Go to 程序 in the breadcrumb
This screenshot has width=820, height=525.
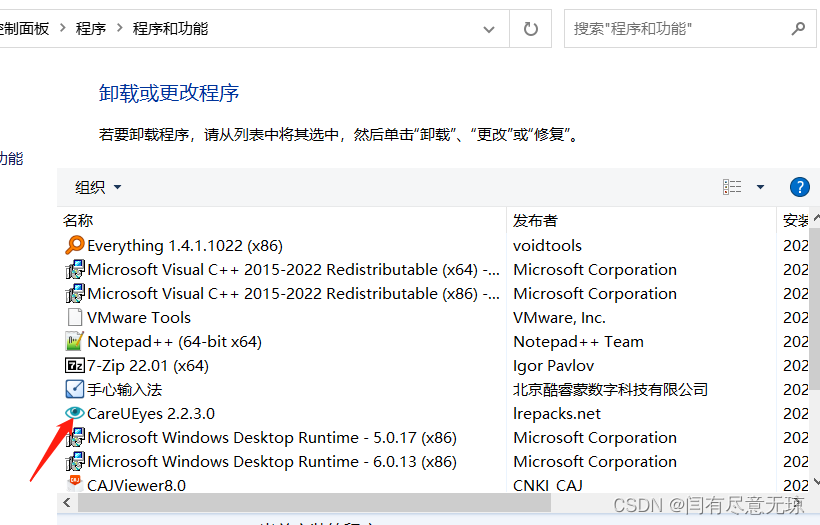90,28
